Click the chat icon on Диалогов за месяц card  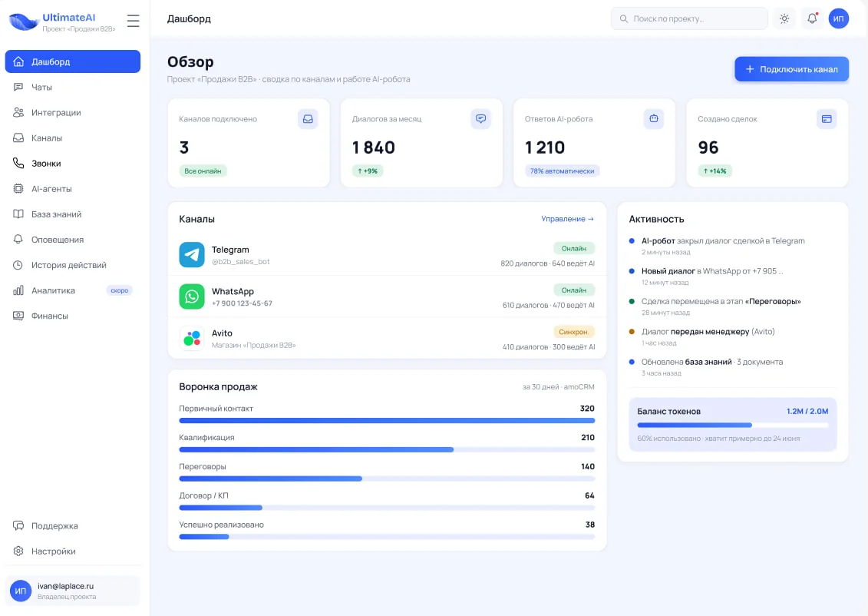click(480, 119)
